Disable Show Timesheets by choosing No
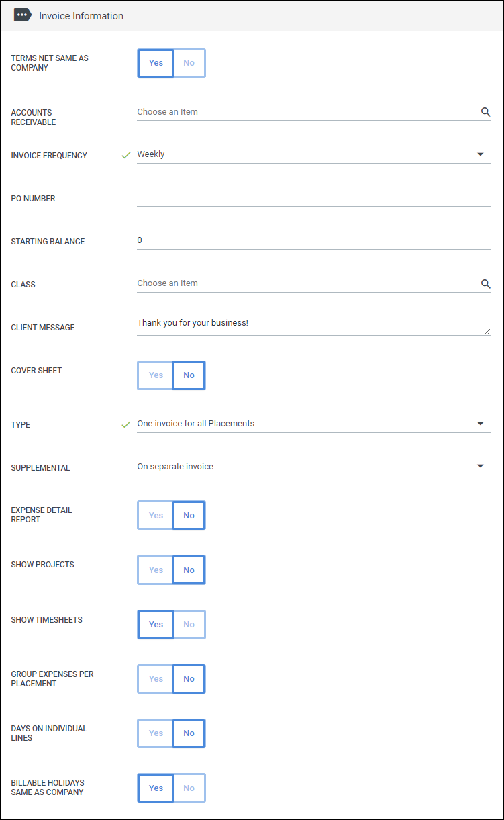Image resolution: width=504 pixels, height=820 pixels. 189,625
